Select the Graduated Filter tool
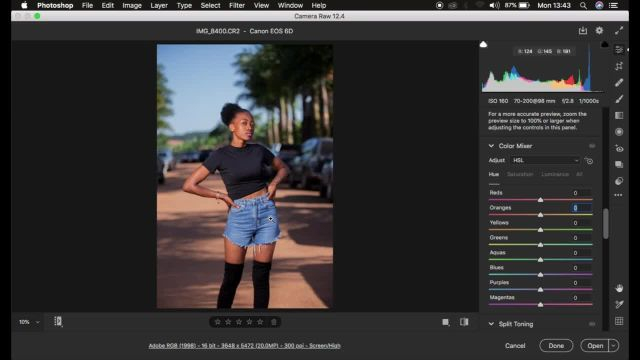The height and width of the screenshot is (360, 640). click(619, 116)
